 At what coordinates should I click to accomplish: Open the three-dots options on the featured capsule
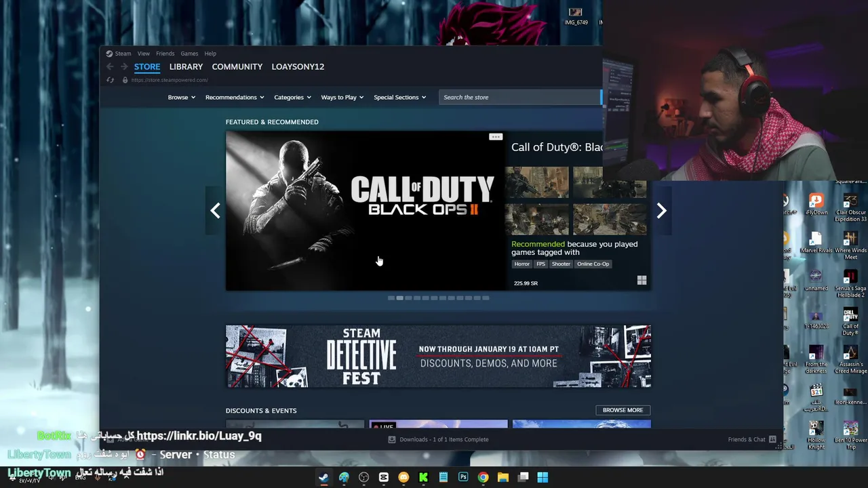click(496, 137)
